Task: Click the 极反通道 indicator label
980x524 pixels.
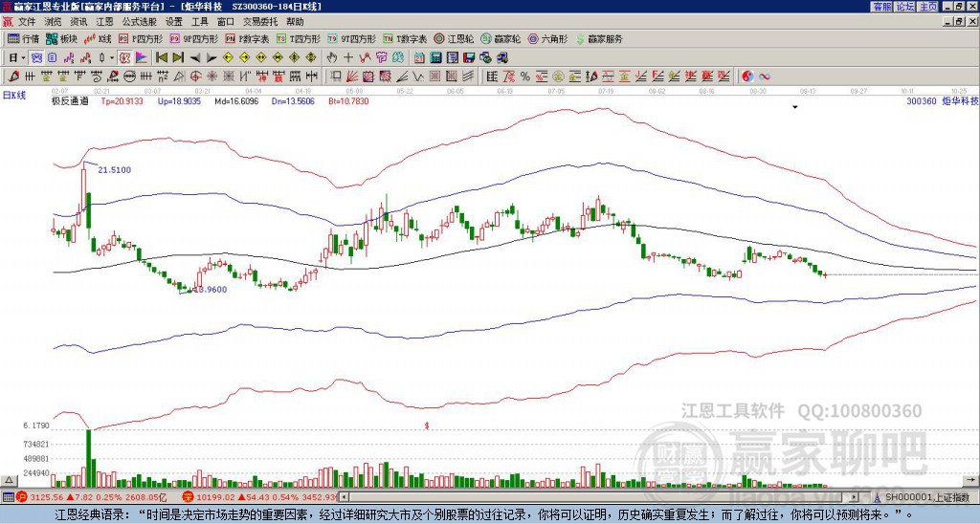Action: pyautogui.click(x=70, y=100)
